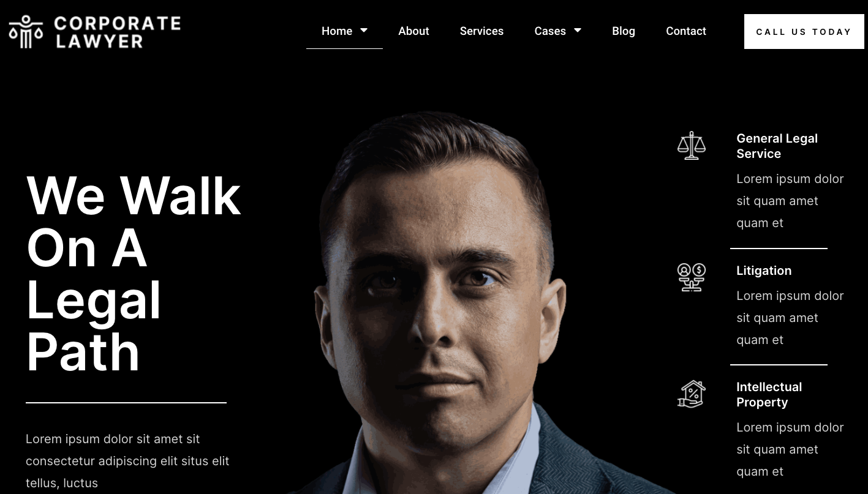868x494 pixels.
Task: Select Contact in the navigation bar
Action: 686,31
